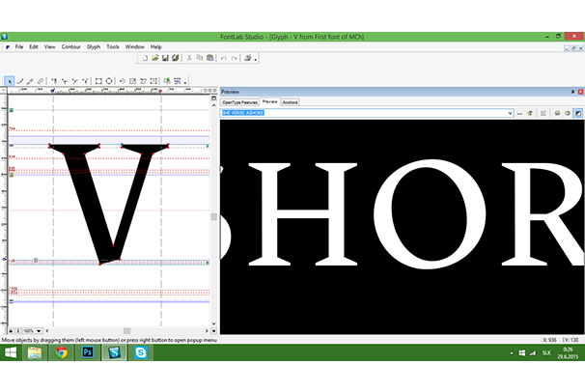Toggle the inverted black background preview button
Image resolution: width=585 pixels, height=392 pixels.
[577, 113]
